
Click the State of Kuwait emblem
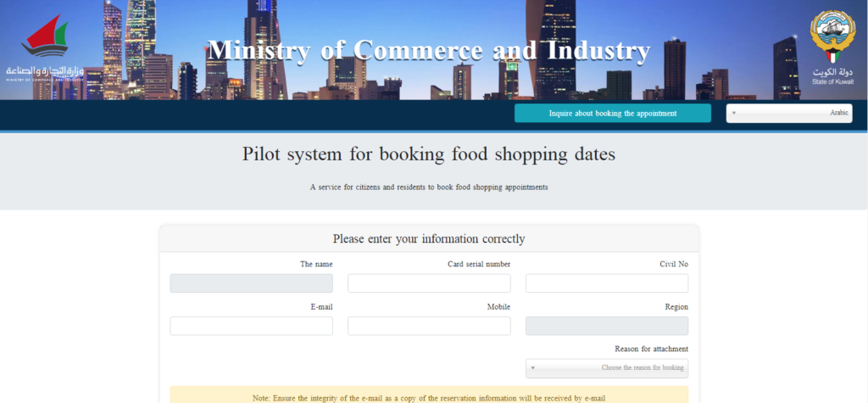point(832,37)
